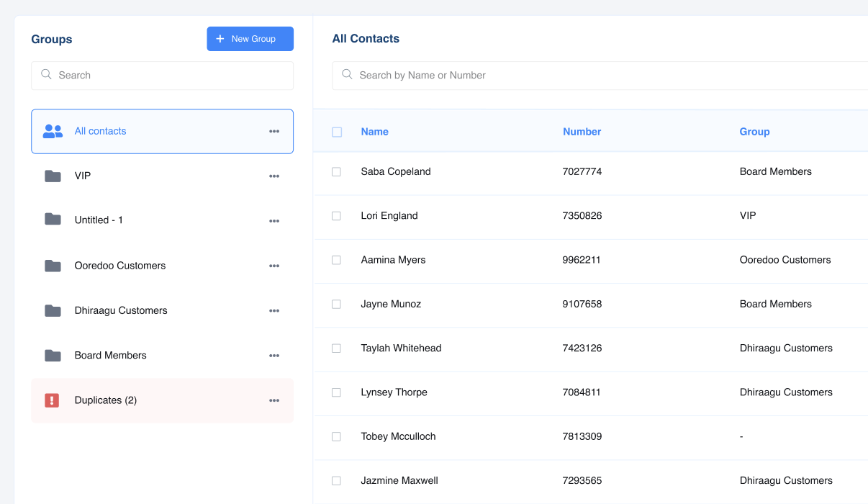Open the three-dot menu for VIP group

point(274,176)
